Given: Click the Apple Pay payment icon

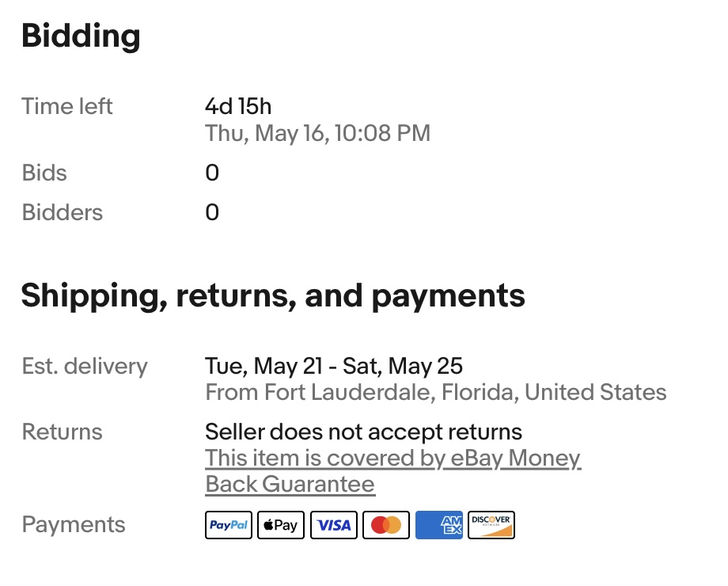Looking at the screenshot, I should [x=281, y=525].
